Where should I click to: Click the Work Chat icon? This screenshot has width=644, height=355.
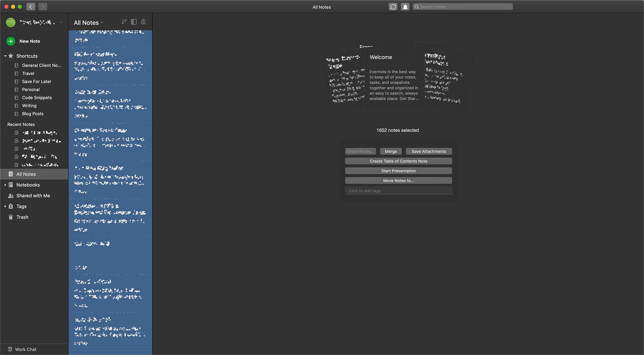click(10, 349)
